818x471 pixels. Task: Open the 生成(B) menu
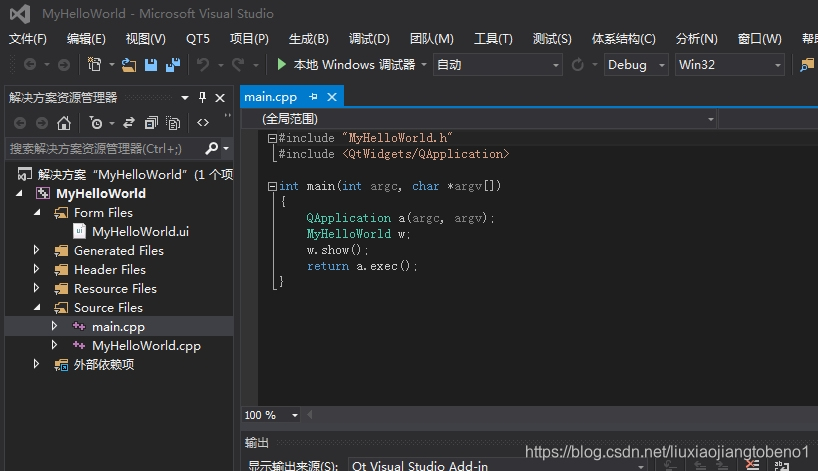(308, 39)
